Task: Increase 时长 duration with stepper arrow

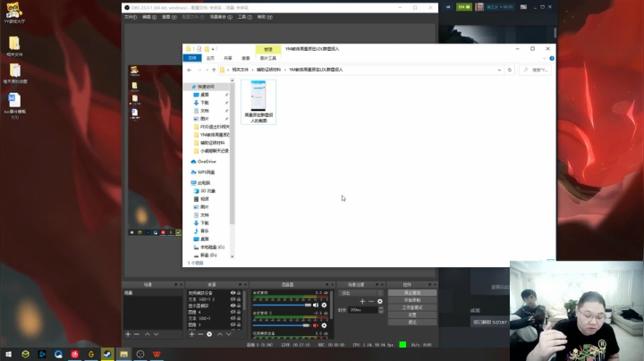Action: pyautogui.click(x=380, y=308)
